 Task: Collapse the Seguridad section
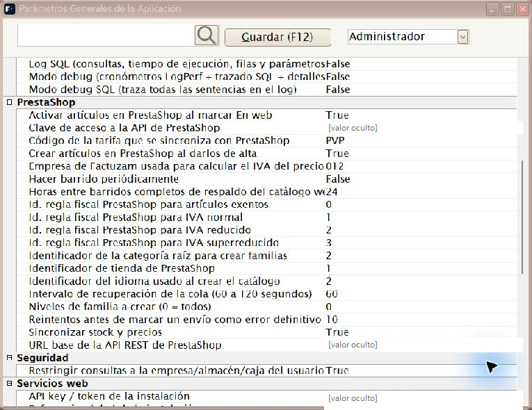click(10, 357)
